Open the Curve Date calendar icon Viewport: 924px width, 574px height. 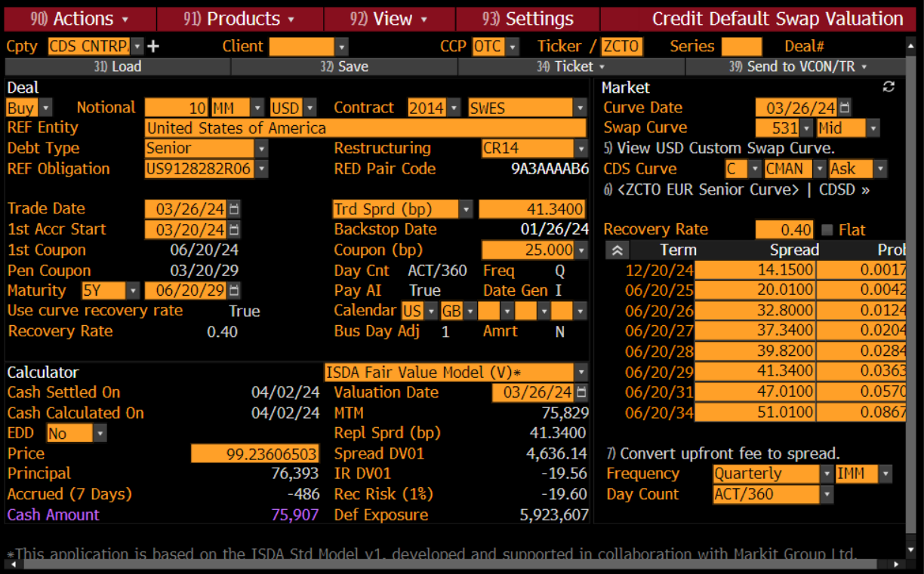point(845,108)
